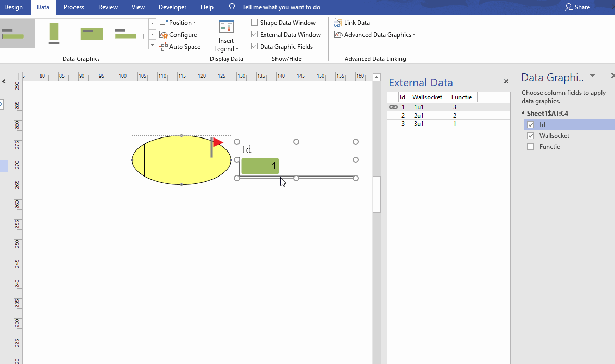Uncheck the Wallsocket field checkbox
The height and width of the screenshot is (364, 615).
530,136
